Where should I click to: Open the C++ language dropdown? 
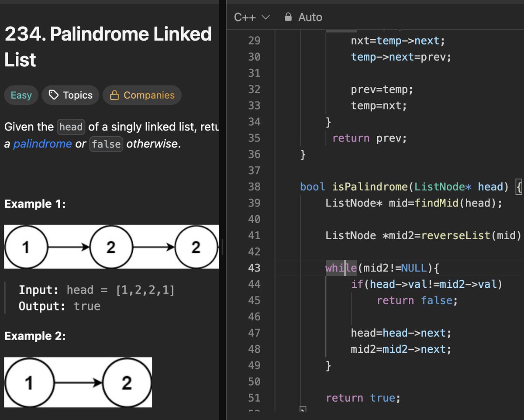click(252, 17)
